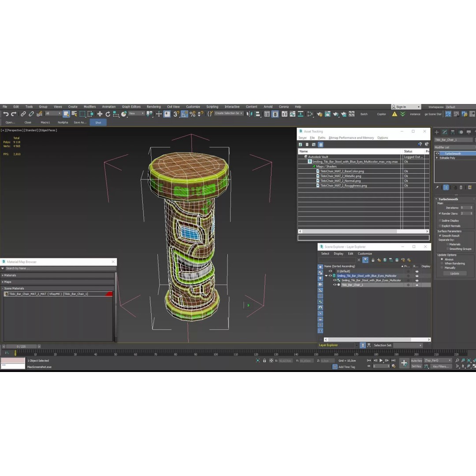Lock selection in Scene Explorer toolbar
The height and width of the screenshot is (476, 476).
tap(373, 260)
